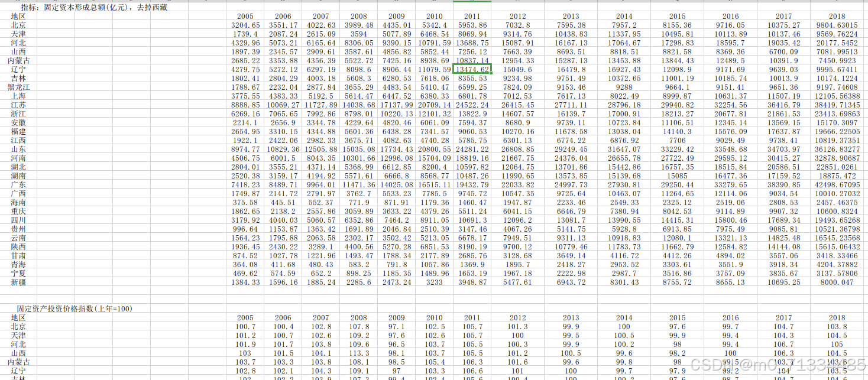Click the 江苏 region label

tap(18, 105)
